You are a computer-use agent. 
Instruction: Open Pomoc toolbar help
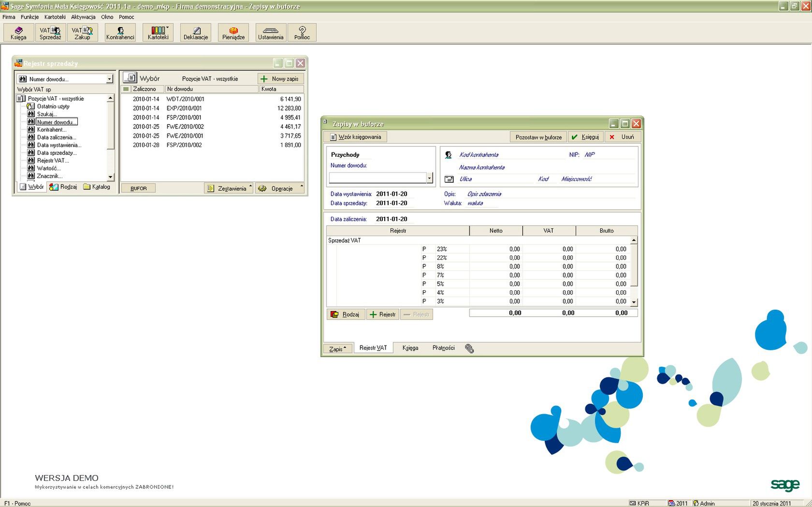(302, 32)
